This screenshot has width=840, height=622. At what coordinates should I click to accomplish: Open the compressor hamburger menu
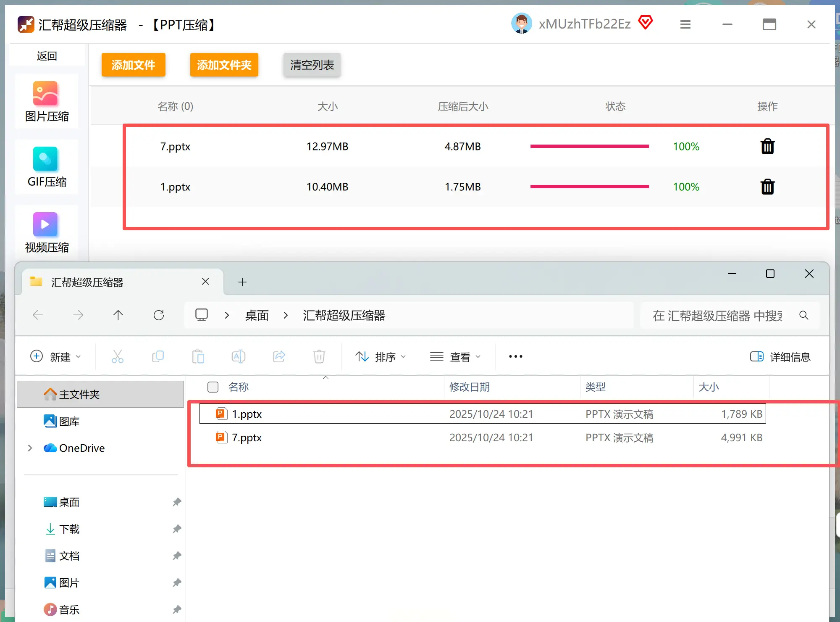[685, 24]
